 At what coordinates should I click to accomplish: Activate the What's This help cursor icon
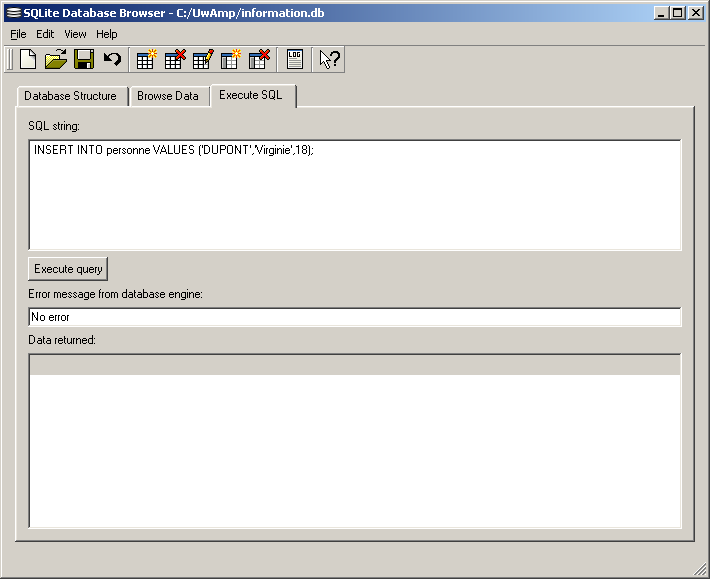pos(329,60)
